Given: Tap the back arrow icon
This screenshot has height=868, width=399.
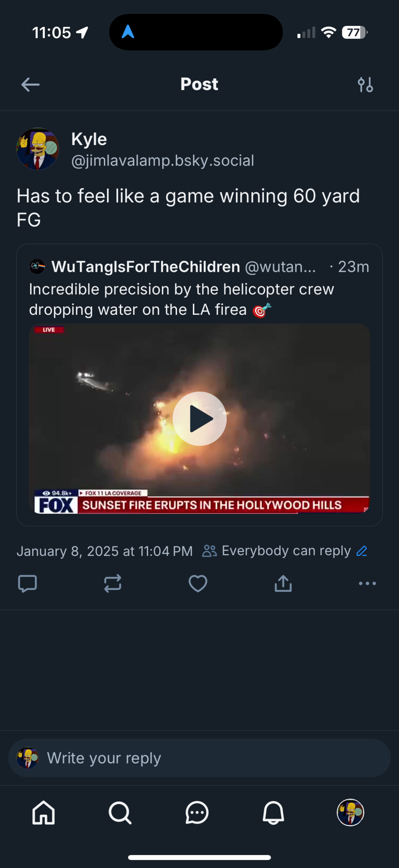Looking at the screenshot, I should pos(30,85).
